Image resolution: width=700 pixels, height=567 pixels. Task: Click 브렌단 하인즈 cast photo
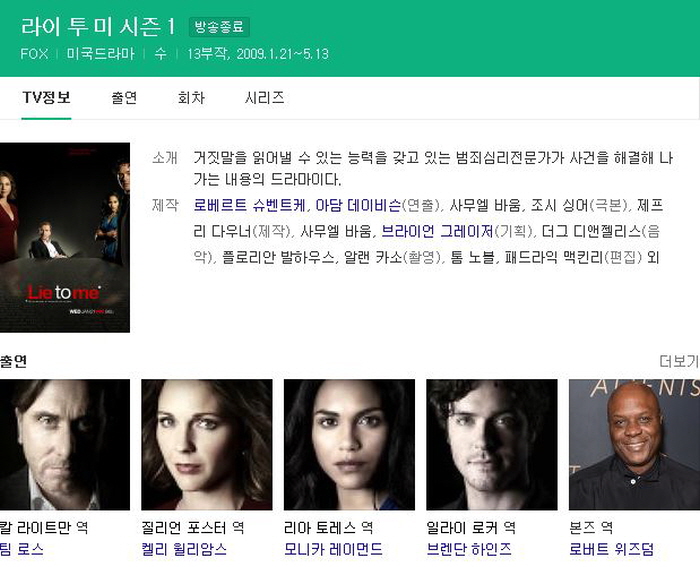(x=492, y=445)
